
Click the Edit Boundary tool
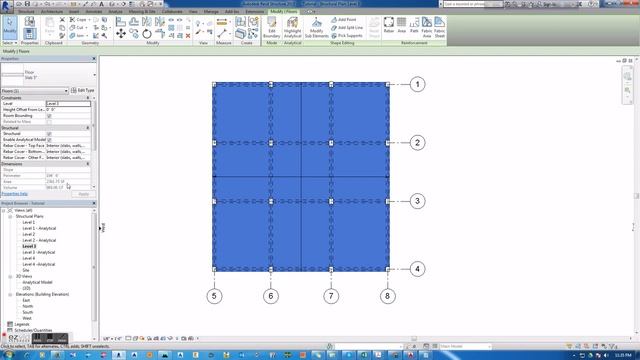[x=272, y=27]
